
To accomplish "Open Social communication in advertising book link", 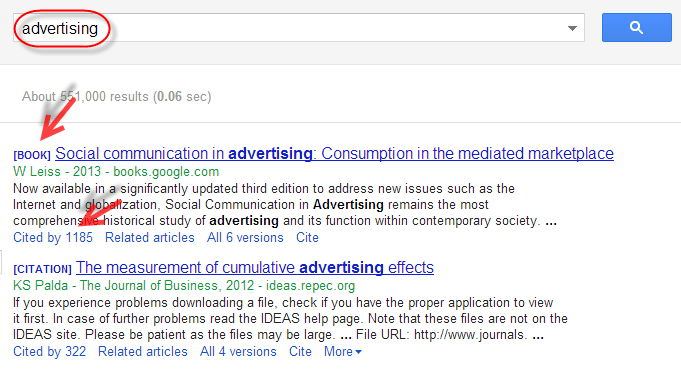I will [x=334, y=153].
